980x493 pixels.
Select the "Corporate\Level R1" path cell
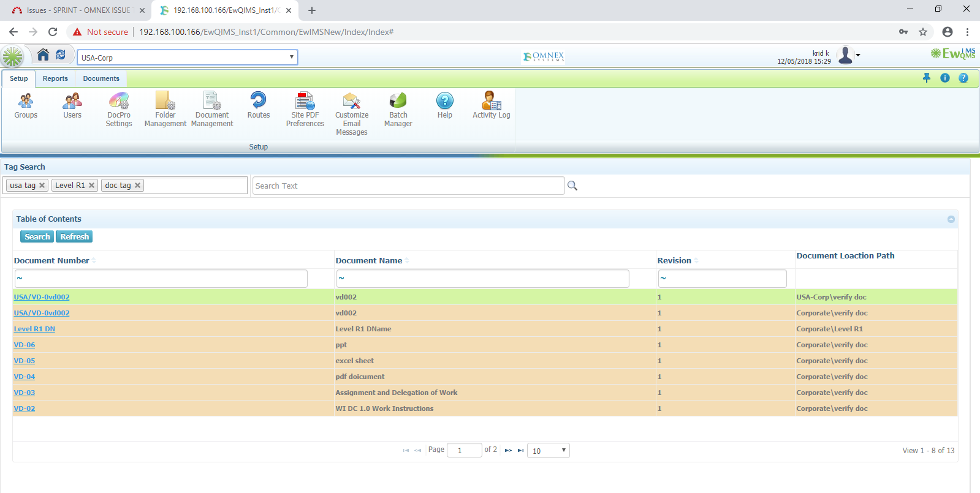(876, 329)
